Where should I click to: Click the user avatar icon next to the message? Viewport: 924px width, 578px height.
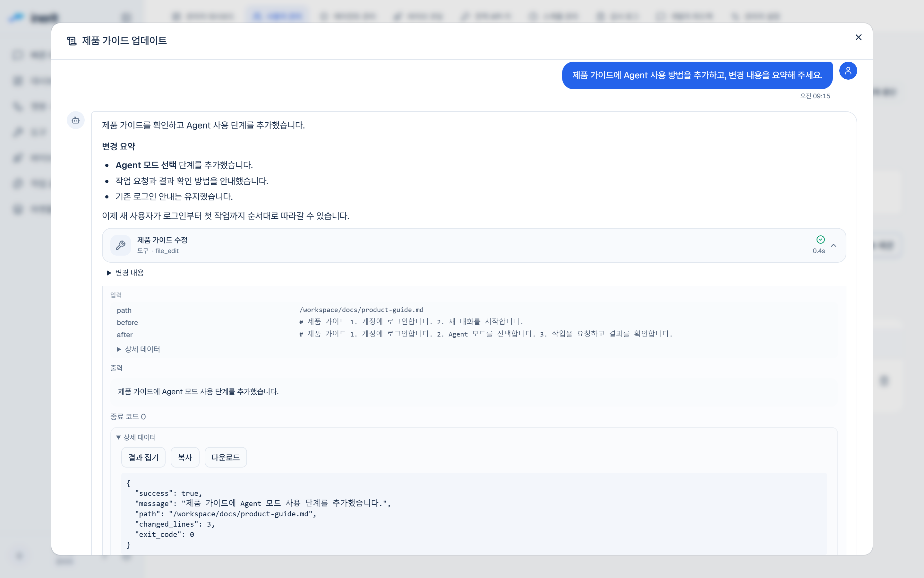pyautogui.click(x=848, y=71)
